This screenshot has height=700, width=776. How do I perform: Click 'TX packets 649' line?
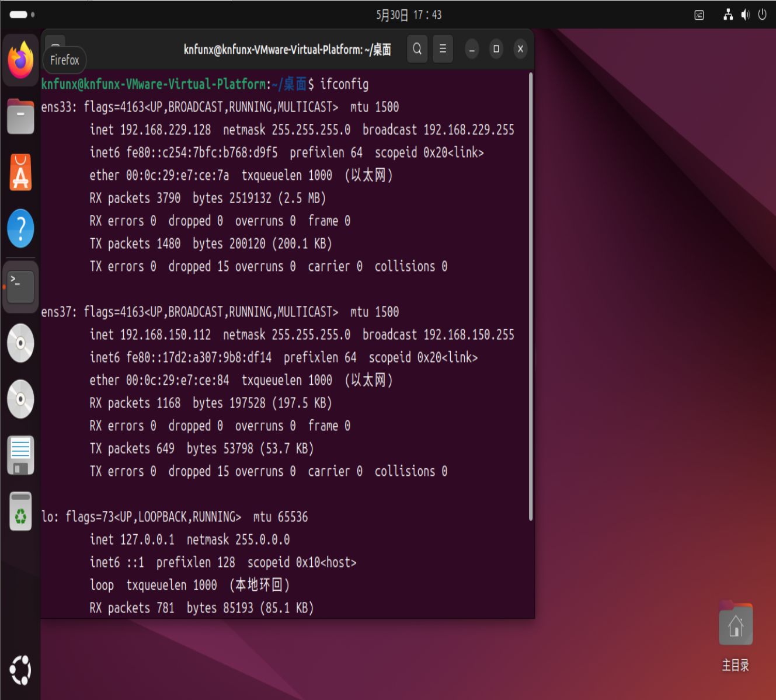tap(201, 448)
